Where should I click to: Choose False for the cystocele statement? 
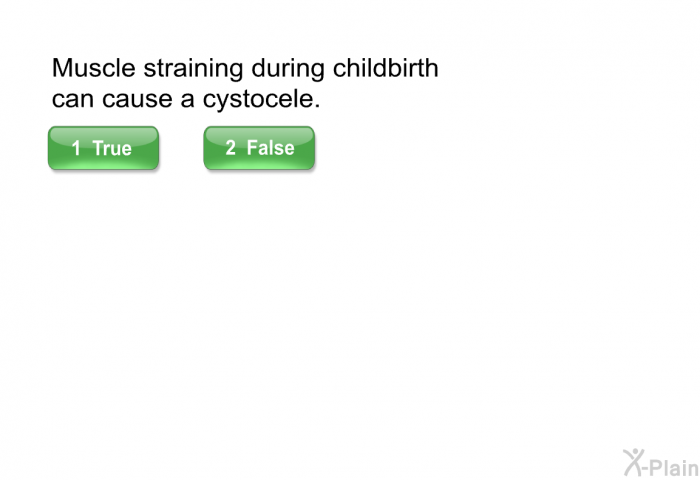click(x=259, y=148)
